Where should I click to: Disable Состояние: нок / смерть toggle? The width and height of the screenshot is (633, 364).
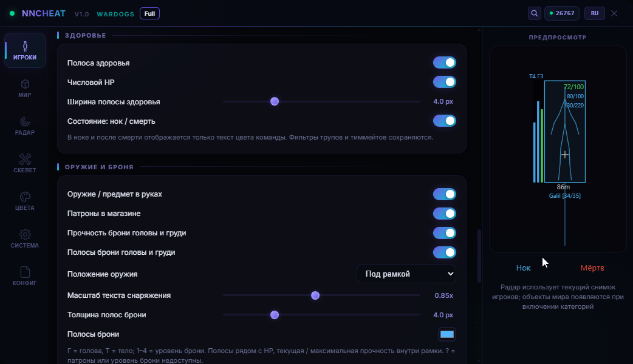(445, 121)
